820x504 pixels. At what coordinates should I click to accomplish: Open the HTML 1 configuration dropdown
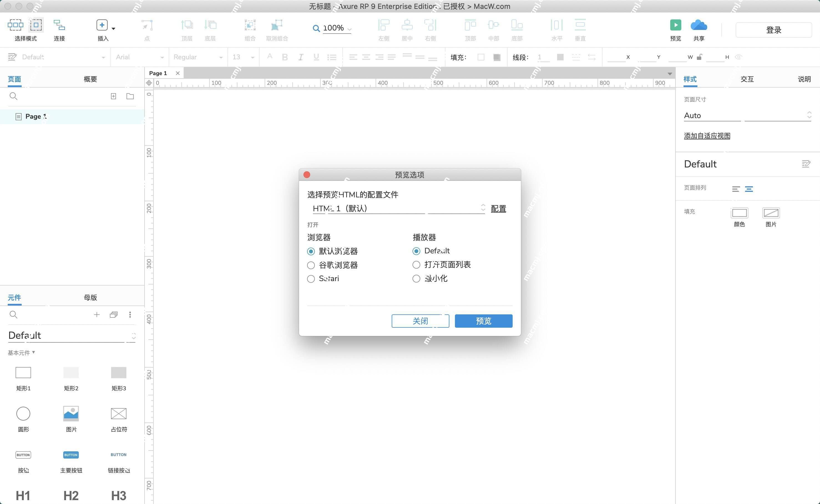pyautogui.click(x=399, y=208)
